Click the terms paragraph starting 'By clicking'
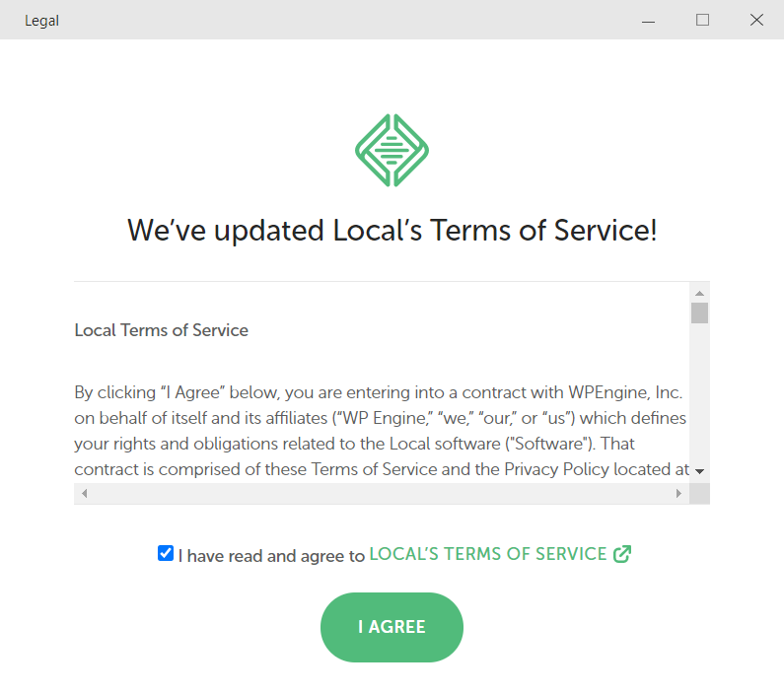The width and height of the screenshot is (784, 694). pos(382,431)
